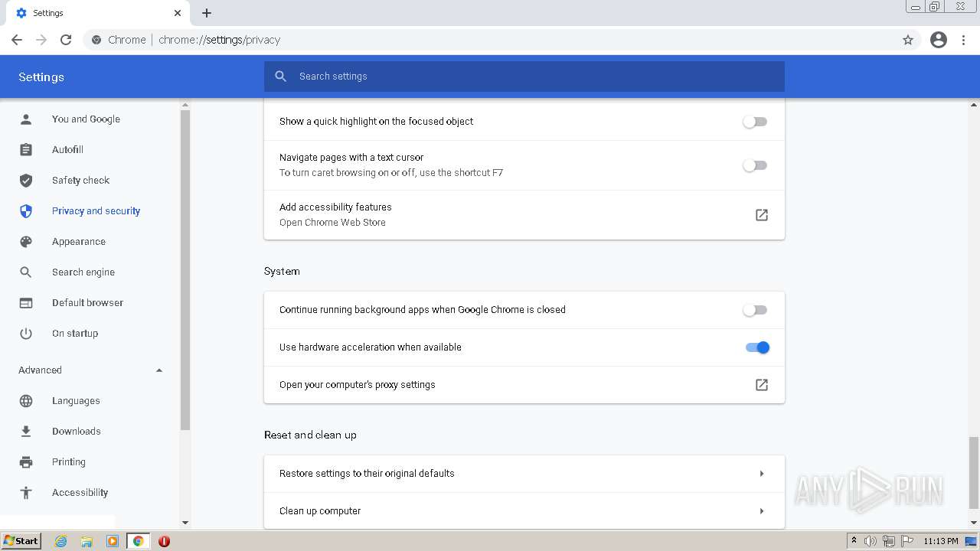
Task: Open the On startup settings link
Action: pos(75,334)
